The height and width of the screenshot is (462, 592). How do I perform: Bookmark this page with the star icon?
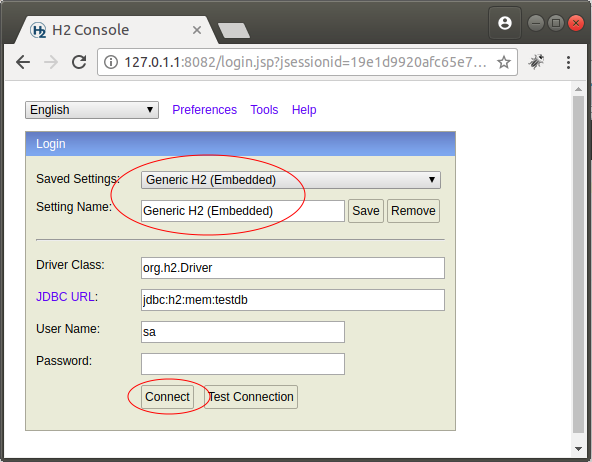click(504, 62)
